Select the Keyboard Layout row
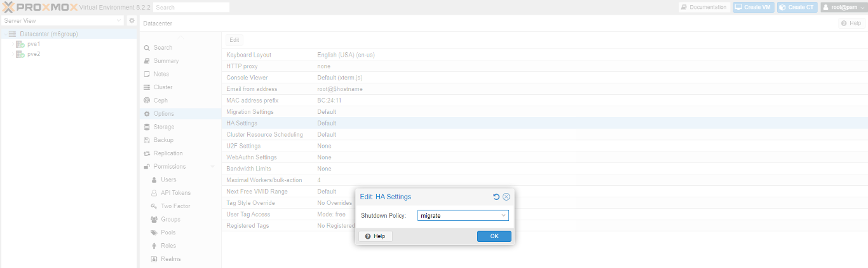Viewport: 868px width, 268px height. (545, 55)
